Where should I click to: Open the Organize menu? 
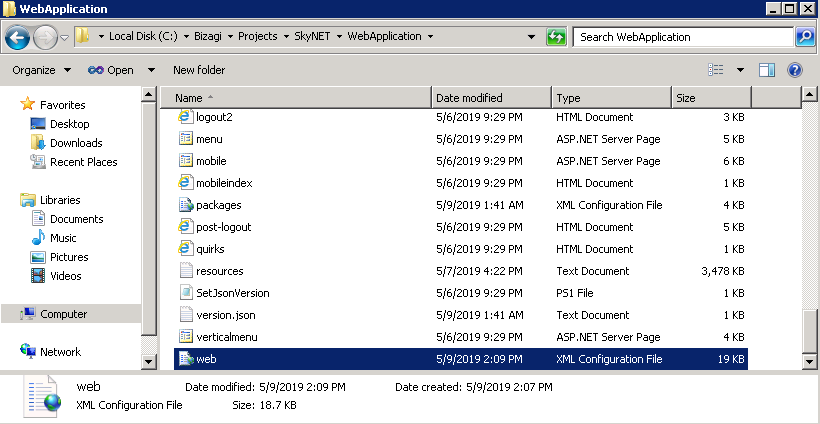click(x=42, y=70)
